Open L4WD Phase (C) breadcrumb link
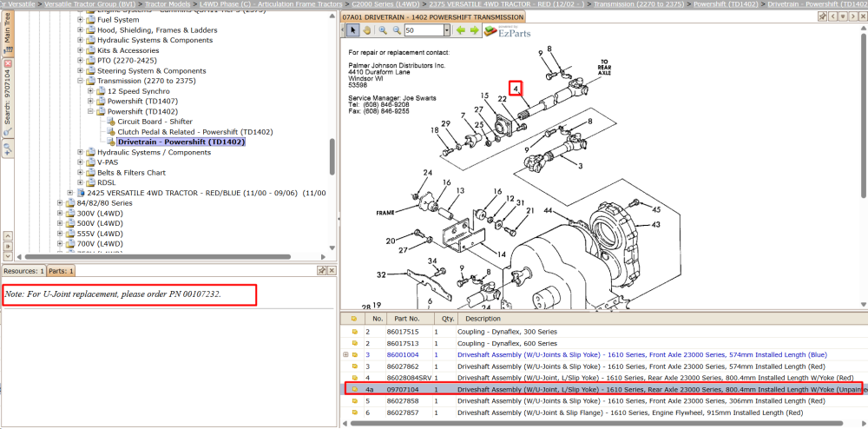This screenshot has width=868, height=429. [x=271, y=3]
